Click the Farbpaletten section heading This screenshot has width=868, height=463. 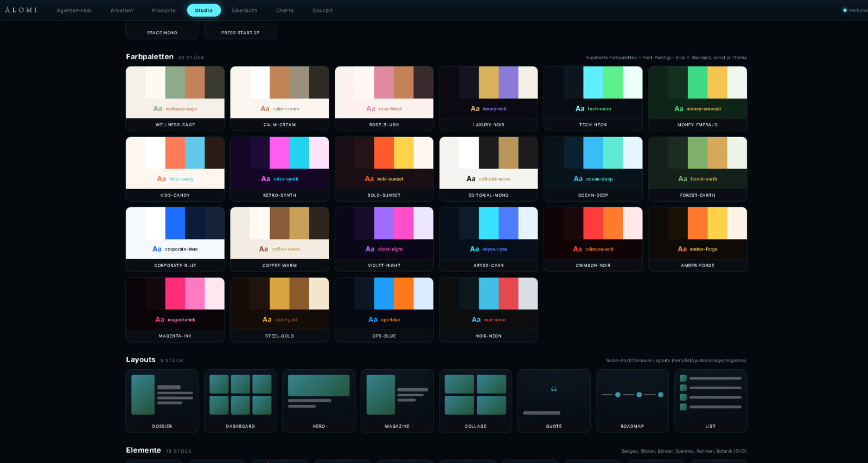(x=150, y=56)
